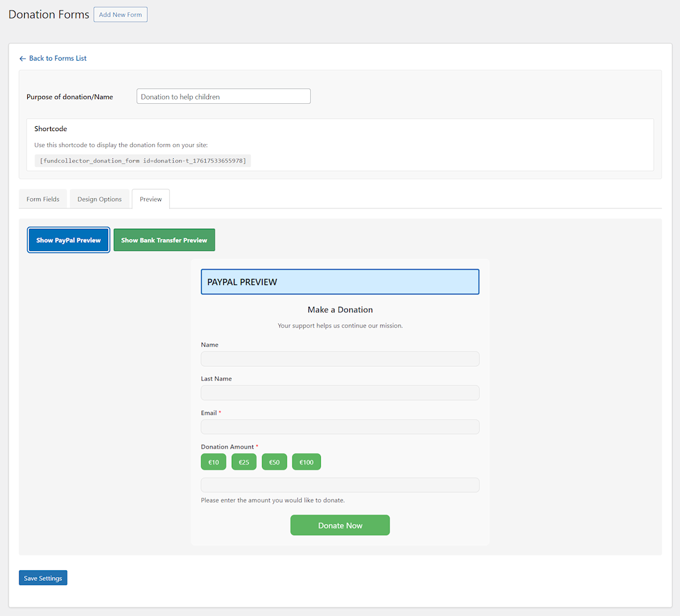Select the shortcode text to copy it

[143, 160]
